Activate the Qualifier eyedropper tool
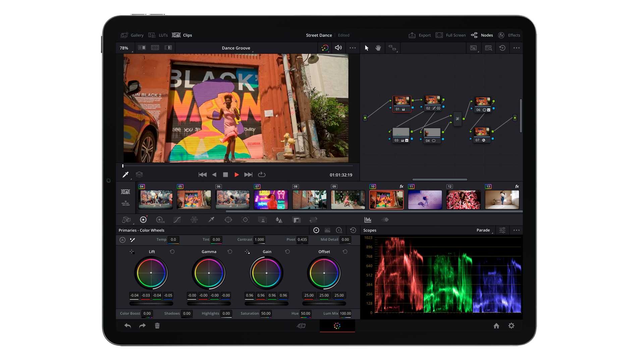The height and width of the screenshot is (362, 644). pyautogui.click(x=212, y=220)
